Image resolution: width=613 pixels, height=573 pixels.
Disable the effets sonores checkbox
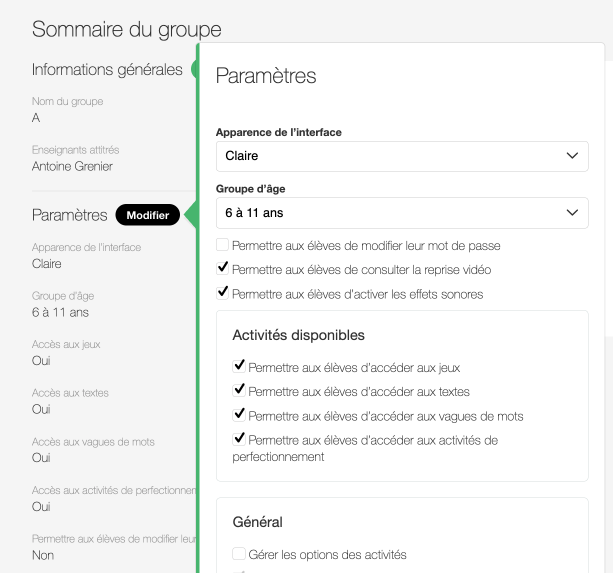222,293
